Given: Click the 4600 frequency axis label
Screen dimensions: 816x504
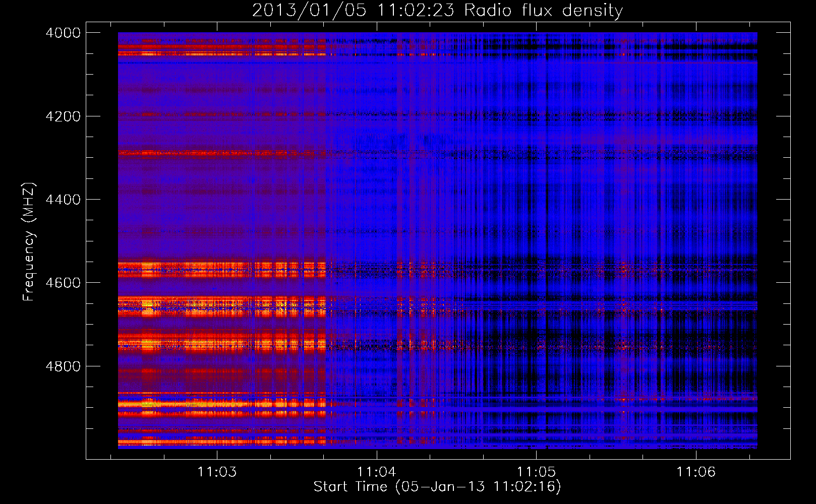Looking at the screenshot, I should pos(63,283).
